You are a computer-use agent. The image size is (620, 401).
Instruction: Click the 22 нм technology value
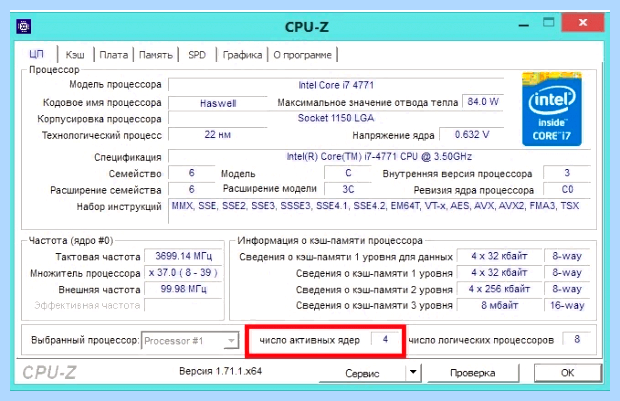click(x=218, y=134)
